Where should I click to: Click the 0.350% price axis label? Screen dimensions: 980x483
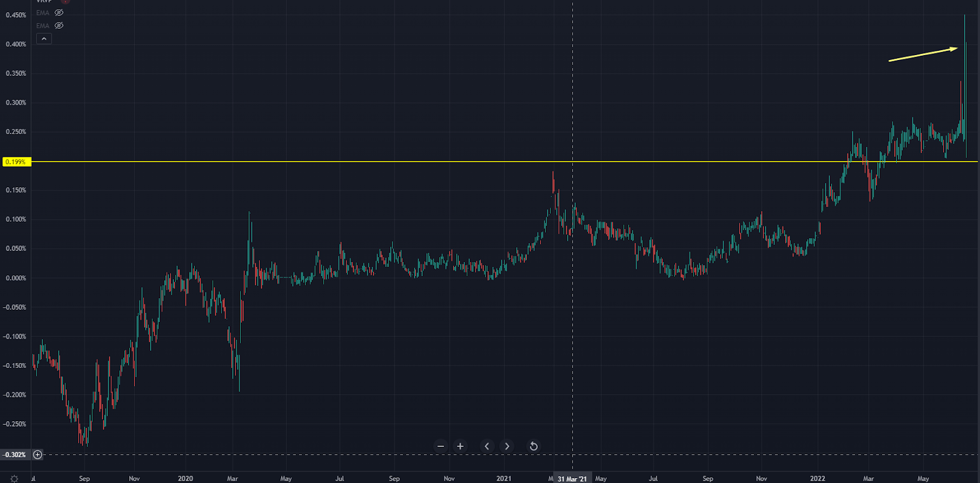(x=16, y=73)
